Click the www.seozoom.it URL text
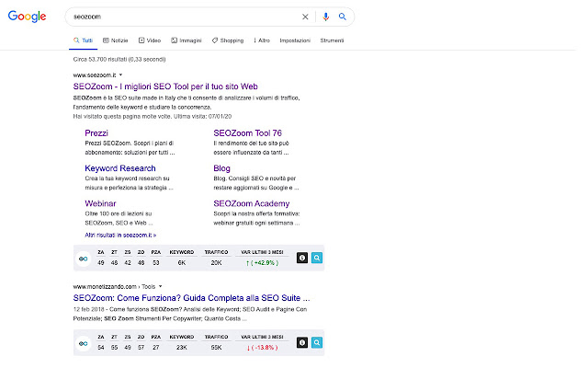The width and height of the screenshot is (588, 368). pos(95,75)
